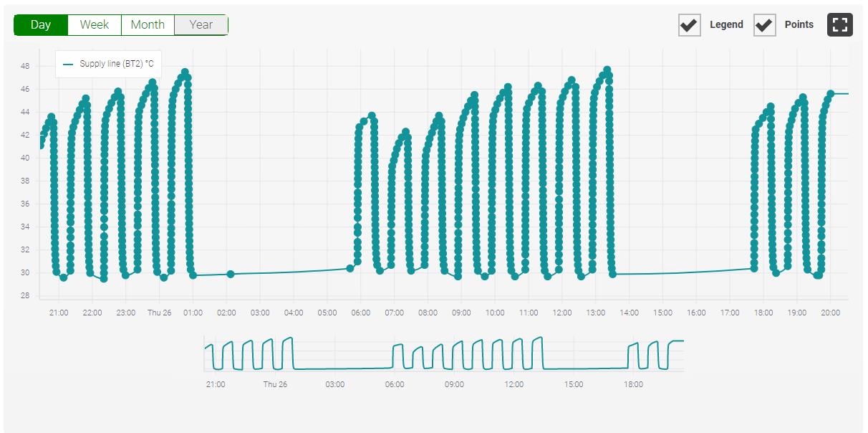The height and width of the screenshot is (433, 868).
Task: Click the 28 y-axis label
Action: (25, 295)
